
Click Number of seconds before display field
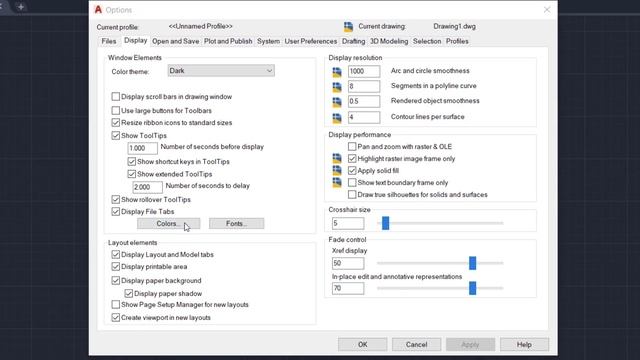tap(142, 148)
